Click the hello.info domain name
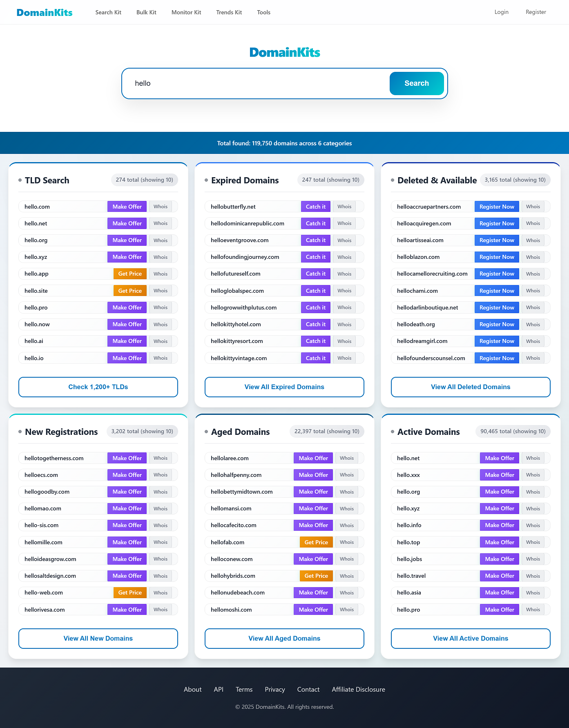The width and height of the screenshot is (569, 728). 409,525
